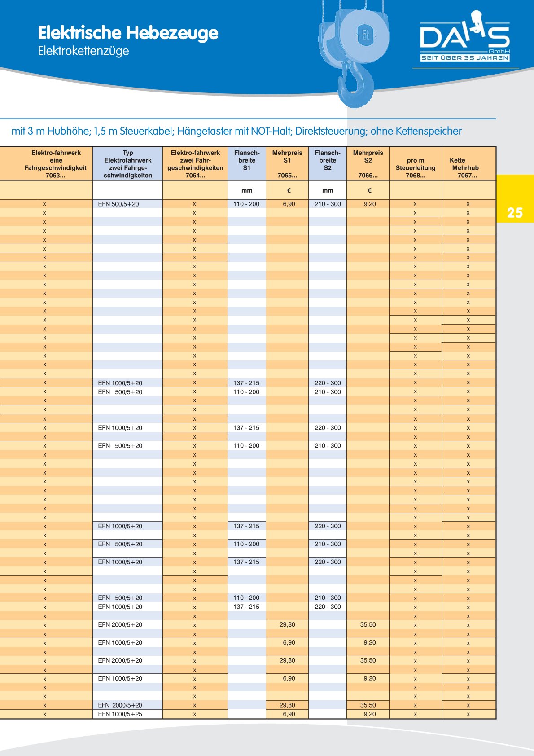Screen dimensions: 534x756
Task: Select the 'Flanschbreite S2' column header
Action: (328, 160)
